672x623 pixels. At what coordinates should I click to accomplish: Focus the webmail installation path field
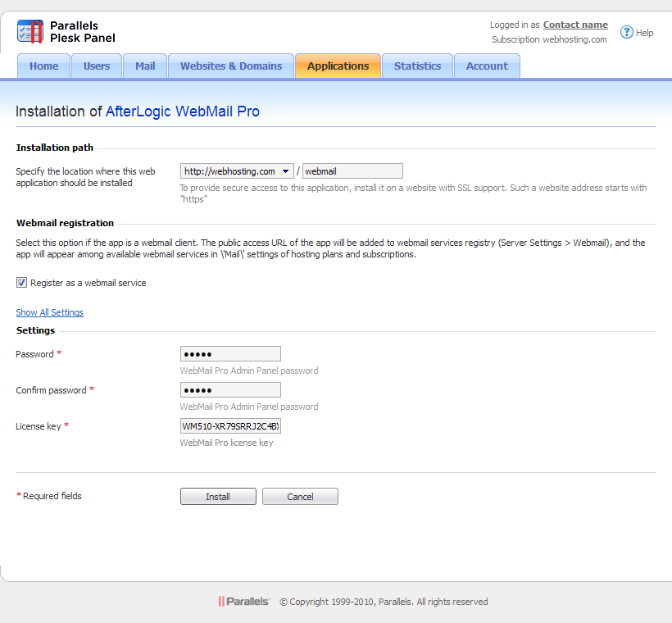click(x=352, y=171)
